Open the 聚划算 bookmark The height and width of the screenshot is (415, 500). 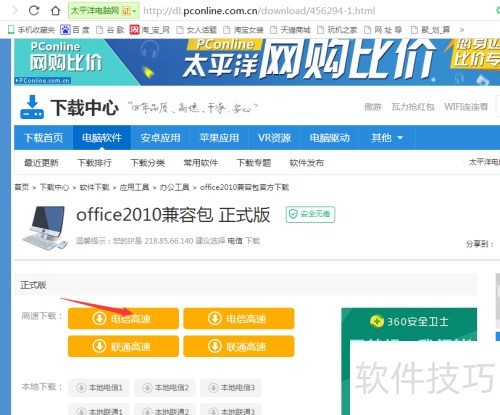pos(431,30)
